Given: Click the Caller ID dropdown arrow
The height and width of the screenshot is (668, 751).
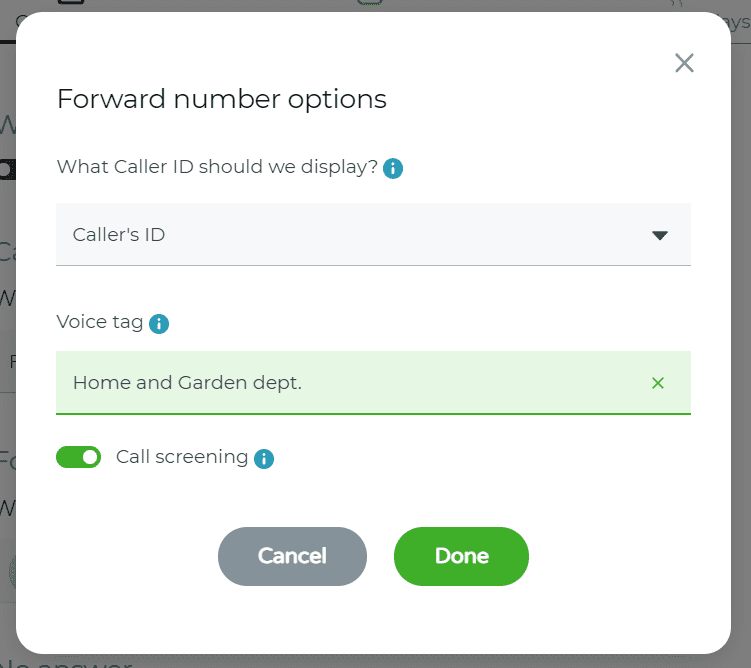Looking at the screenshot, I should (659, 235).
